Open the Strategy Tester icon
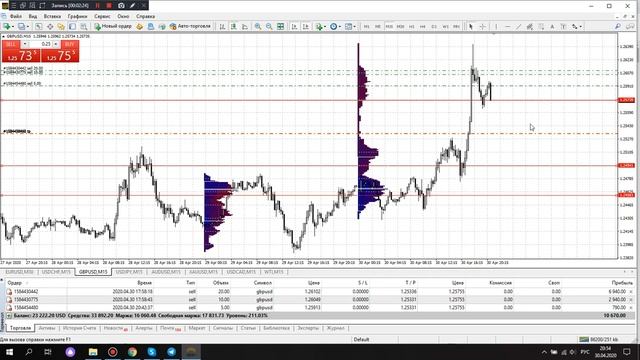 (x=84, y=26)
